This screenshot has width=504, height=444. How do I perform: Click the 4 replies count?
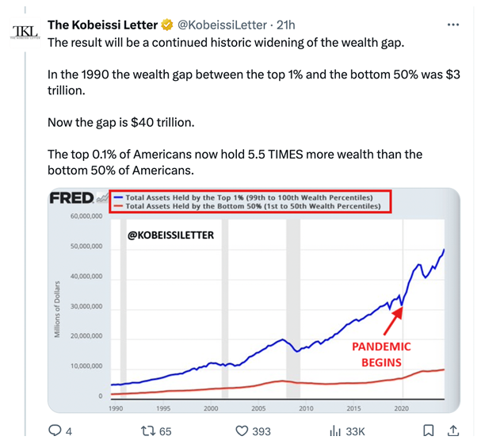point(69,431)
